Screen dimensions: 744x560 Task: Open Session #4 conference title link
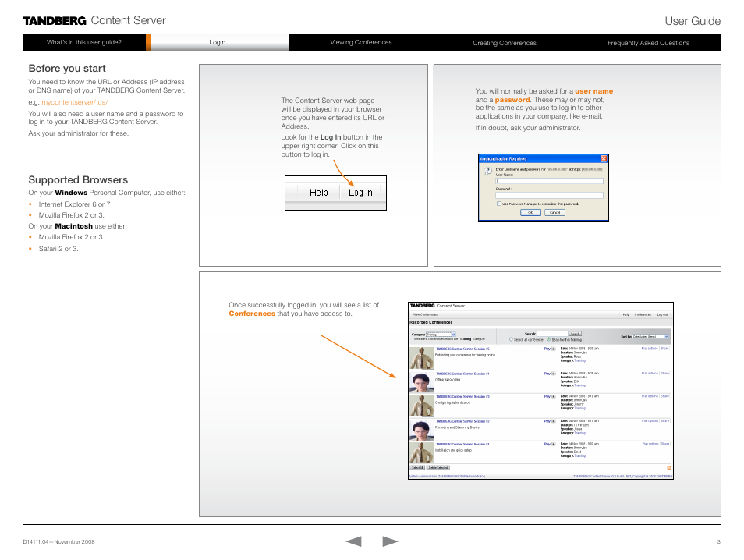click(x=462, y=374)
